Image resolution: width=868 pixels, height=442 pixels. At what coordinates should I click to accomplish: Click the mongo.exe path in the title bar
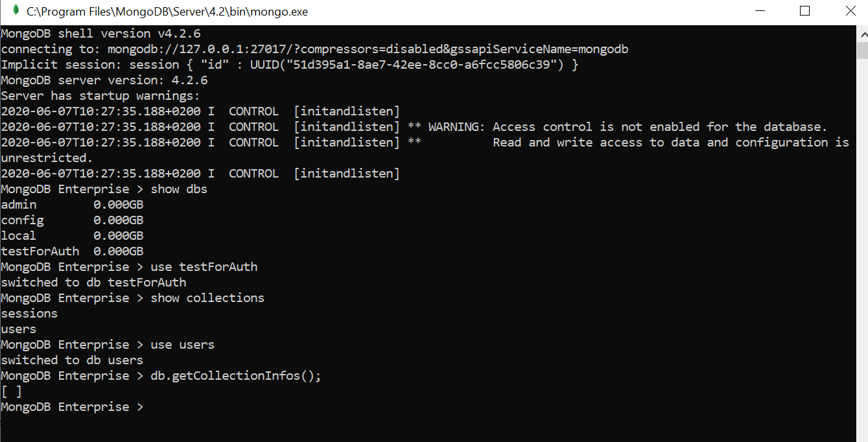[167, 12]
